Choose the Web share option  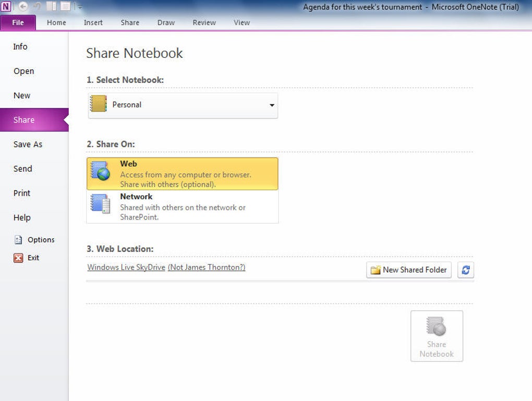pos(183,174)
